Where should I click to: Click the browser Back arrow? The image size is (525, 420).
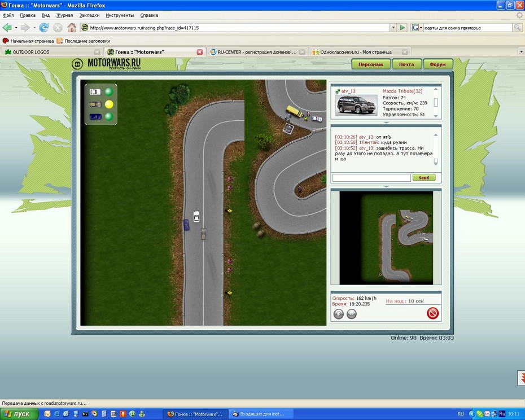pos(7,28)
